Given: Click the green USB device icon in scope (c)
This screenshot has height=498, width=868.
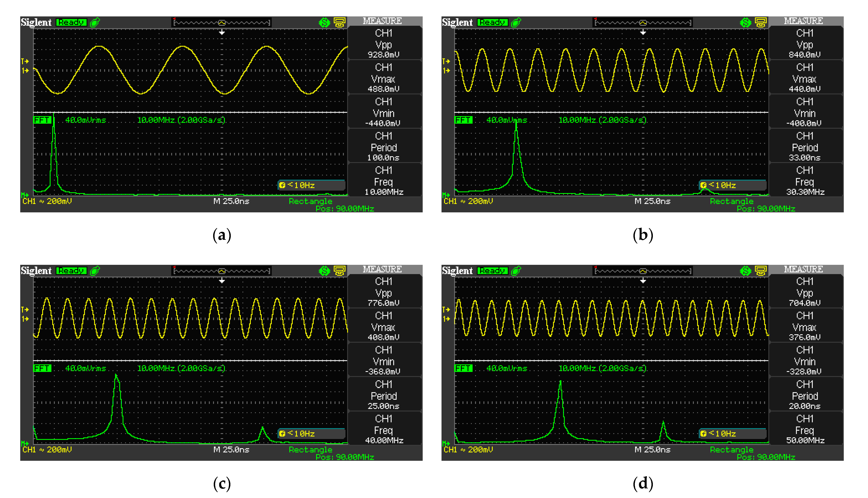Looking at the screenshot, I should [95, 271].
